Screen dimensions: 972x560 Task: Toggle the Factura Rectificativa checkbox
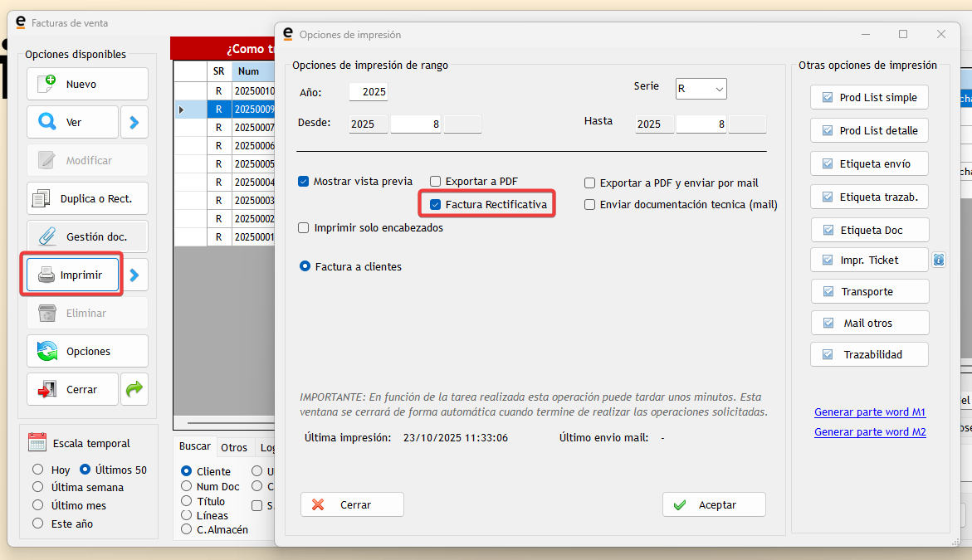coord(436,204)
